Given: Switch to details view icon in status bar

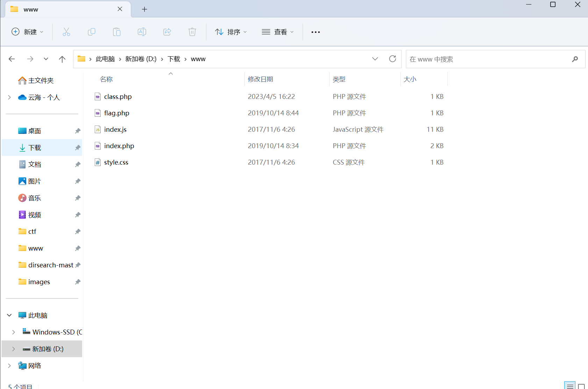Looking at the screenshot, I should pyautogui.click(x=570, y=386).
